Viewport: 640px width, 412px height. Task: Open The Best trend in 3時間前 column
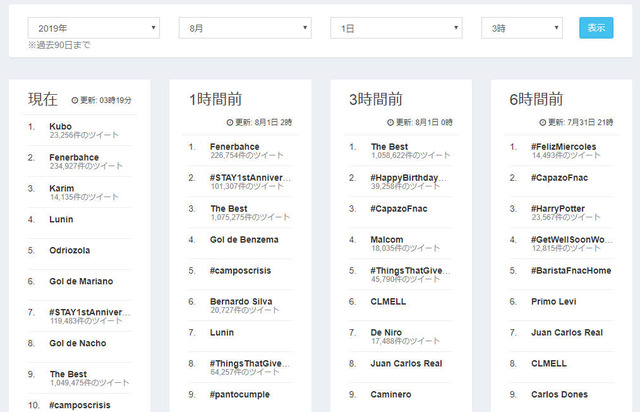tap(389, 147)
